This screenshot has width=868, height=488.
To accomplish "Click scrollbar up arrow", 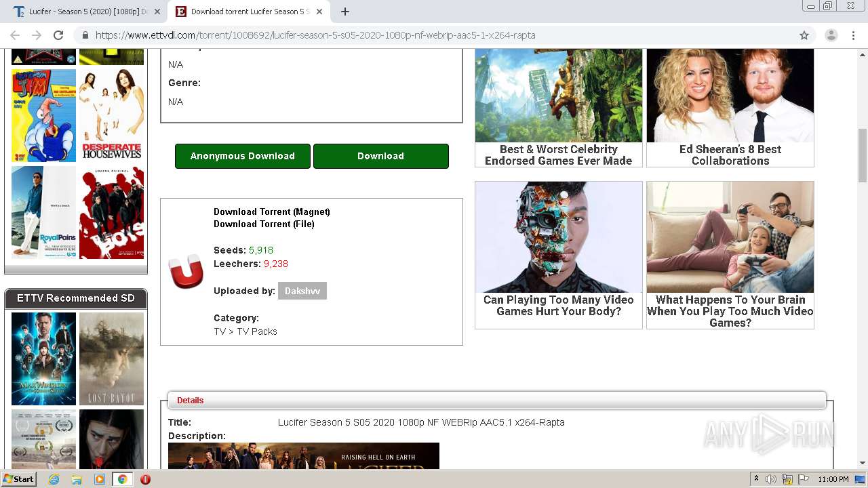I will 863,54.
